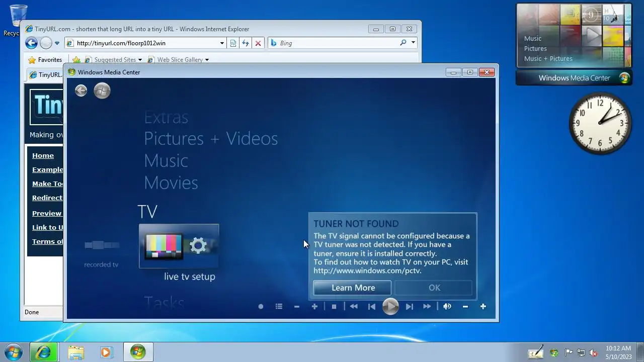The height and width of the screenshot is (362, 644).
Task: Click the channel up plus button
Action: (314, 306)
